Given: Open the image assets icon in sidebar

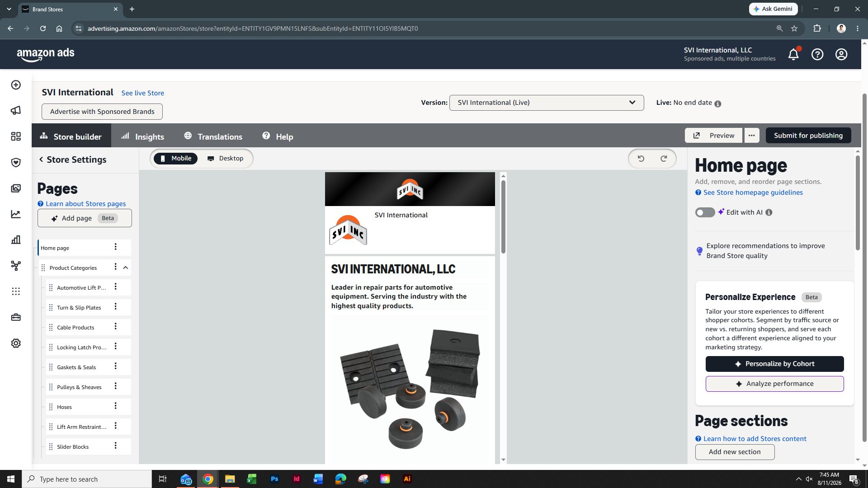Looking at the screenshot, I should (x=16, y=188).
